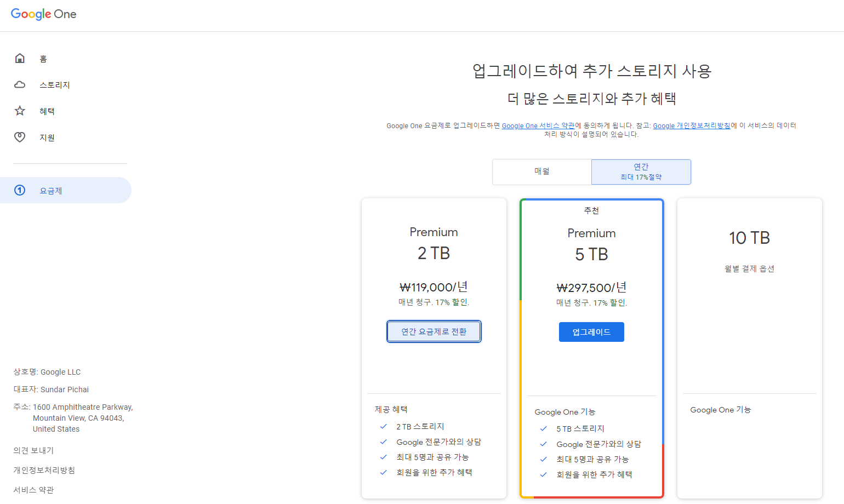Click 월별 결제 옵션 text
This screenshot has height=504, width=844.
750,268
